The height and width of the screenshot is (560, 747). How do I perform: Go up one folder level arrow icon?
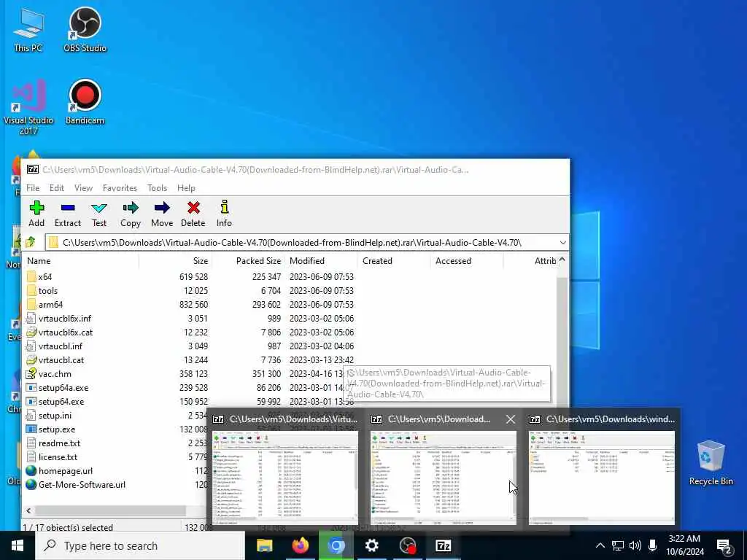(31, 242)
